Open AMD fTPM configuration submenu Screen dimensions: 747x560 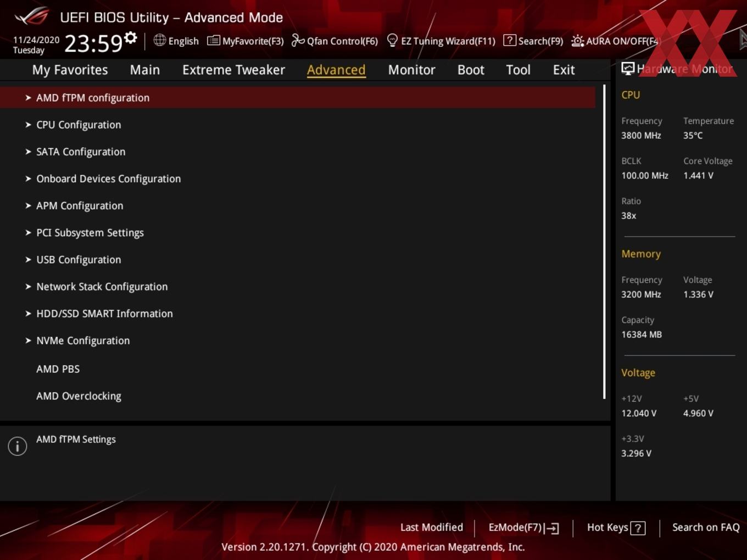click(298, 98)
